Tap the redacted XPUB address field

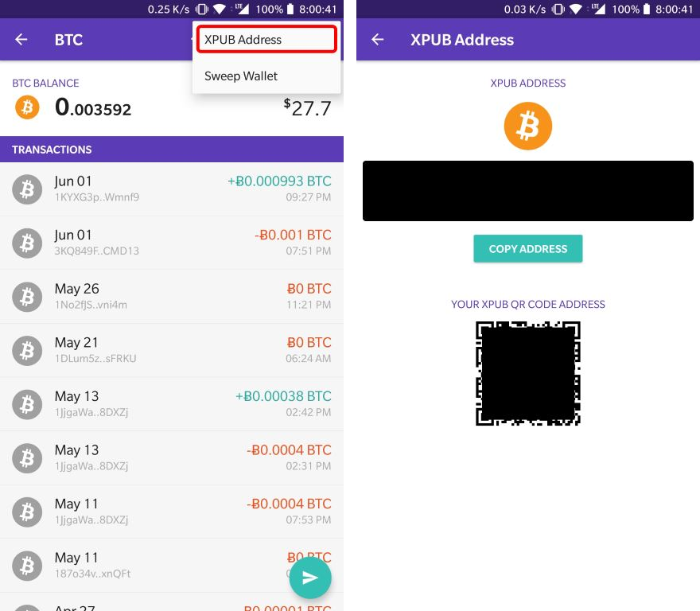pos(527,191)
